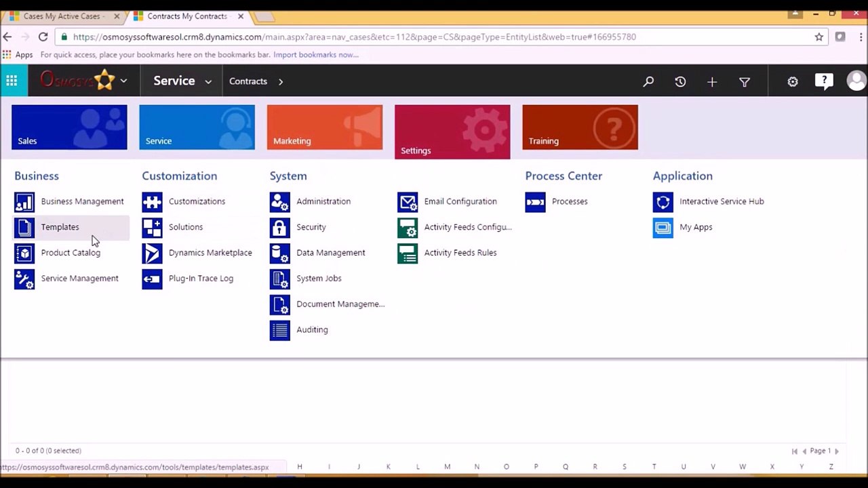Open the Interactive Service Hub link
Viewport: 868px width, 488px height.
[x=722, y=201]
